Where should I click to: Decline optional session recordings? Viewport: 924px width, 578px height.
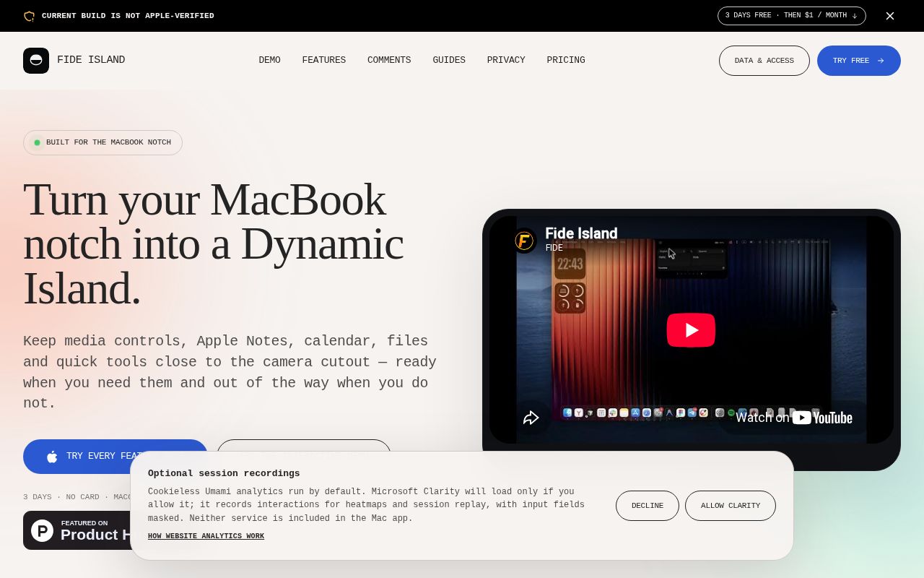coord(647,506)
